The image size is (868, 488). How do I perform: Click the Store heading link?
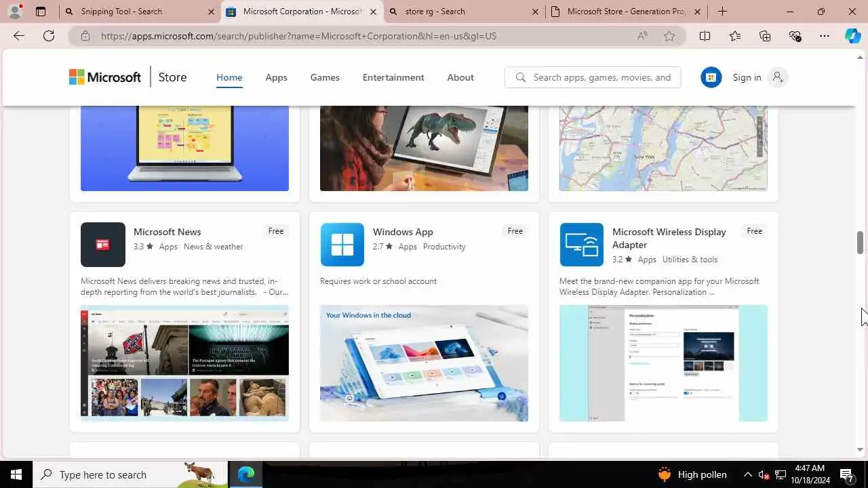click(x=172, y=77)
